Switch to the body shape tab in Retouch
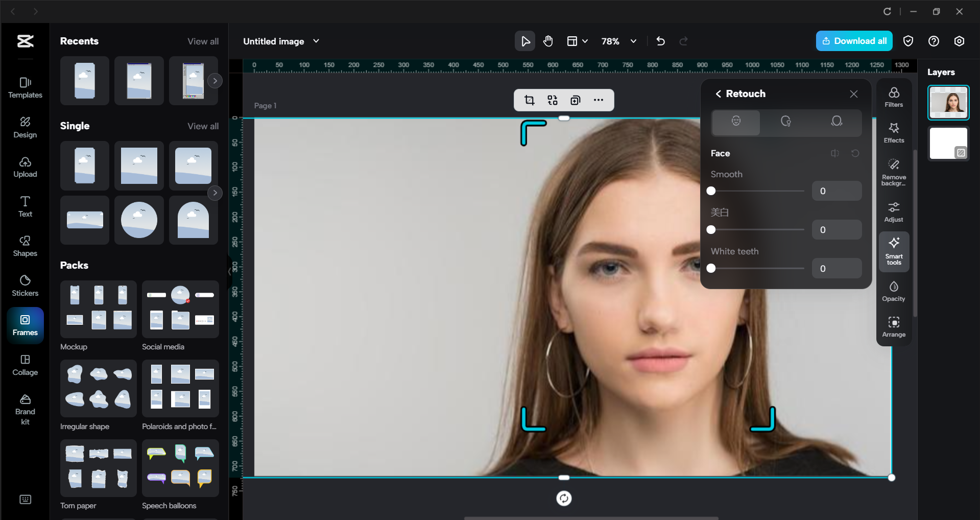 (x=836, y=122)
